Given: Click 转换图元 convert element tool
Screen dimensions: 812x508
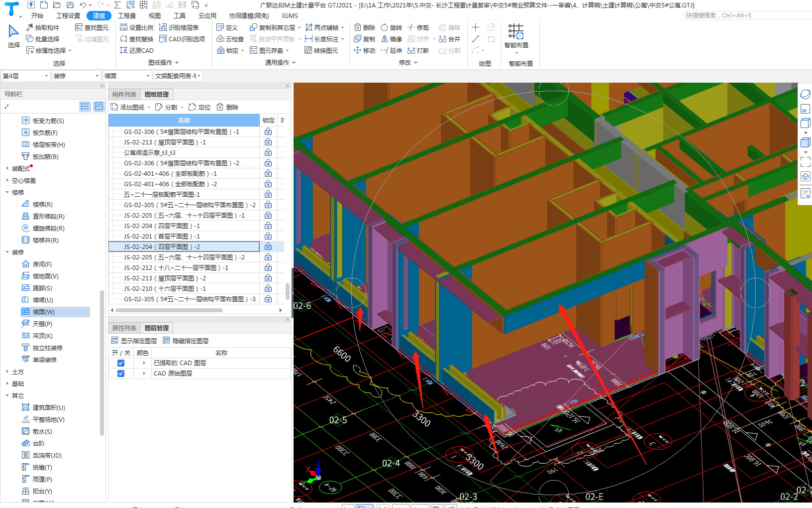Looking at the screenshot, I should 321,50.
